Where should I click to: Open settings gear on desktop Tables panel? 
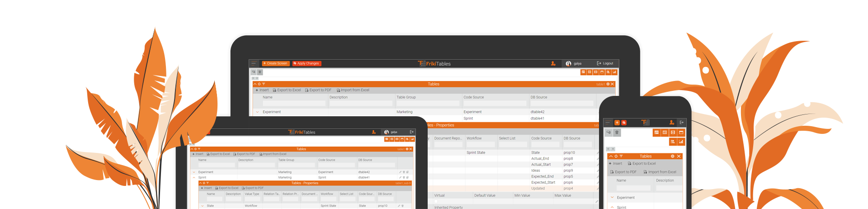(608, 84)
